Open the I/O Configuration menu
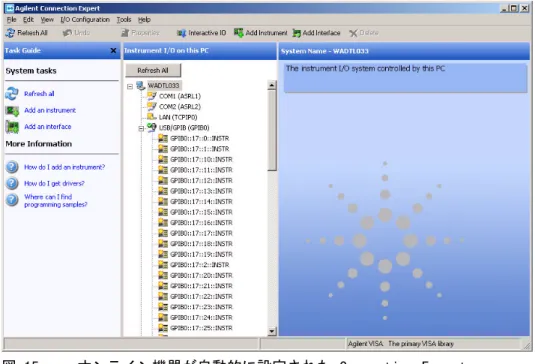Viewport: 535px width, 364px height. click(85, 19)
